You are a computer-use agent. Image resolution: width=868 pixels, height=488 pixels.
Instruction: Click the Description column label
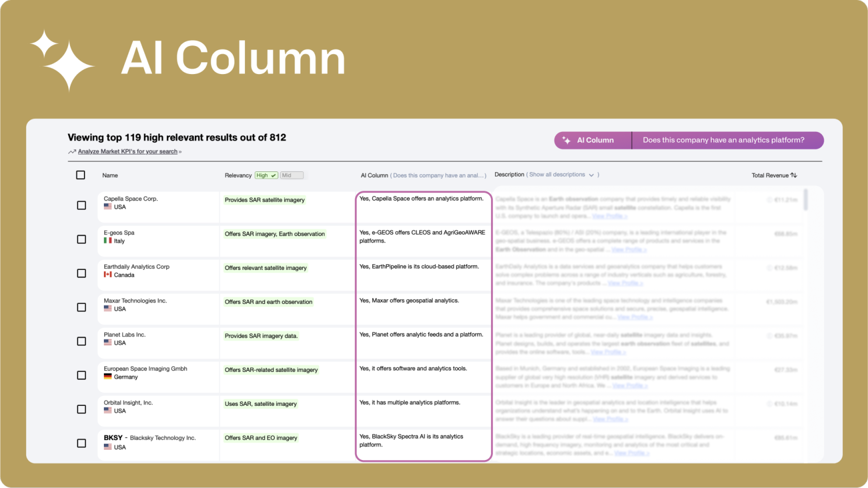509,175
